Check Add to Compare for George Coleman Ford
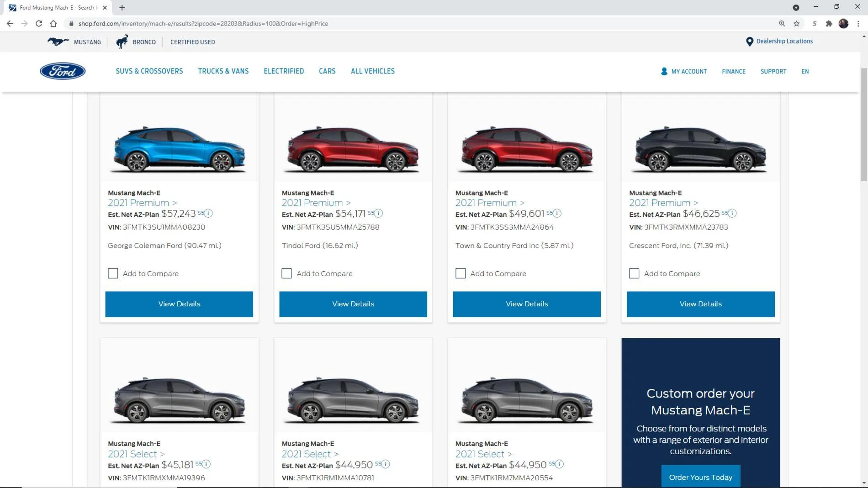868x488 pixels. (113, 273)
